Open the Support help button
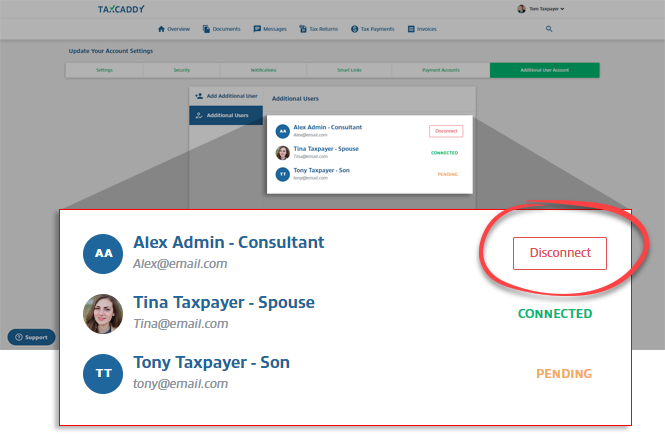The height and width of the screenshot is (440, 665). (31, 337)
